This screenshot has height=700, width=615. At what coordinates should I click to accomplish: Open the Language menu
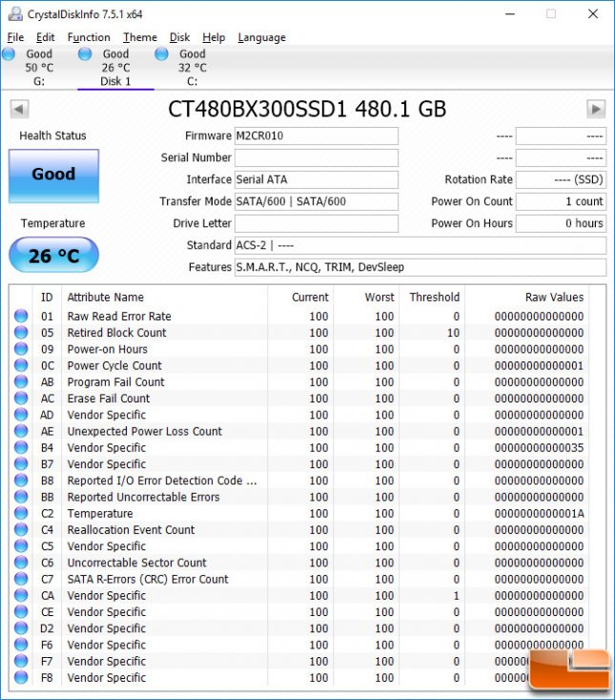tap(261, 37)
